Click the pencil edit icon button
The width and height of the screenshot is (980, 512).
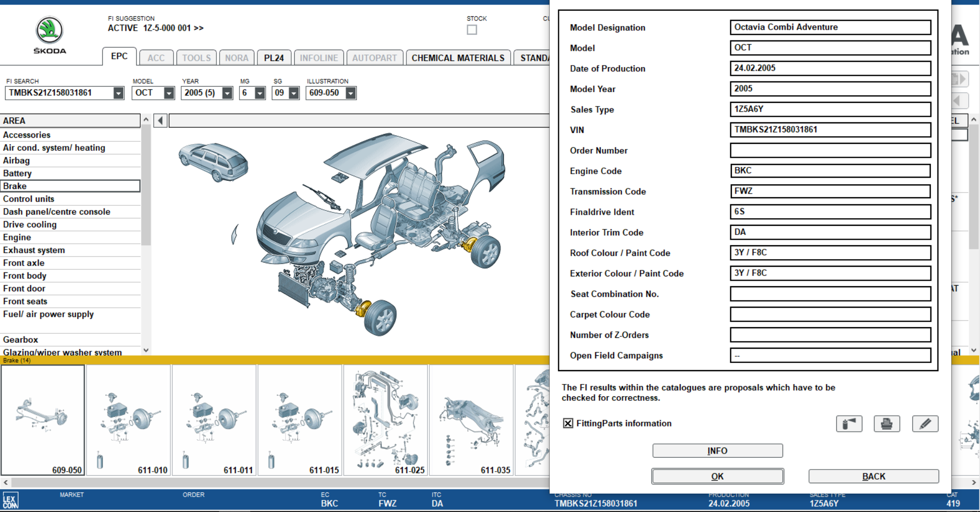(x=925, y=424)
